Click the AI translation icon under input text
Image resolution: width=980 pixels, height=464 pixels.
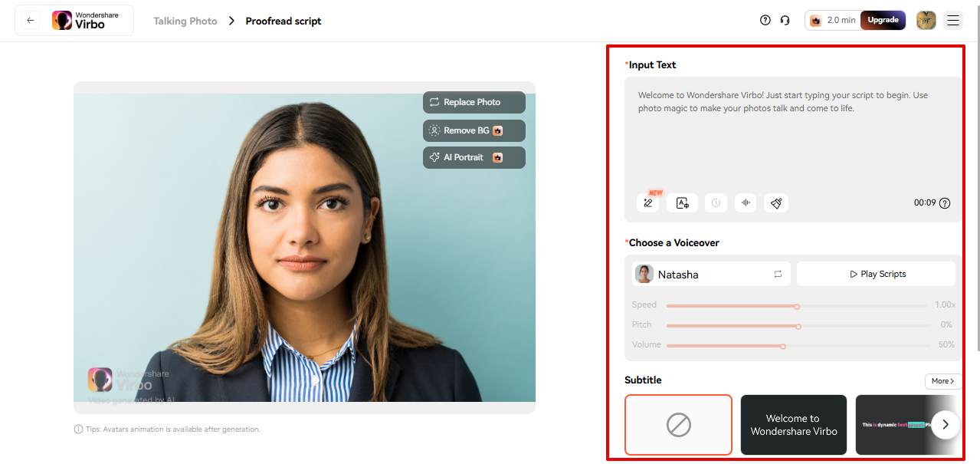[682, 202]
